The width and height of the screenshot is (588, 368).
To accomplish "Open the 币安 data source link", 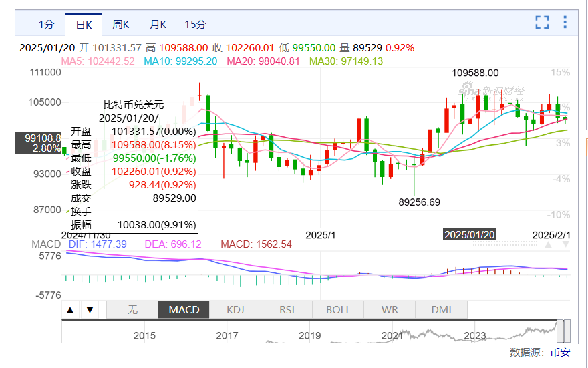I will coord(560,352).
